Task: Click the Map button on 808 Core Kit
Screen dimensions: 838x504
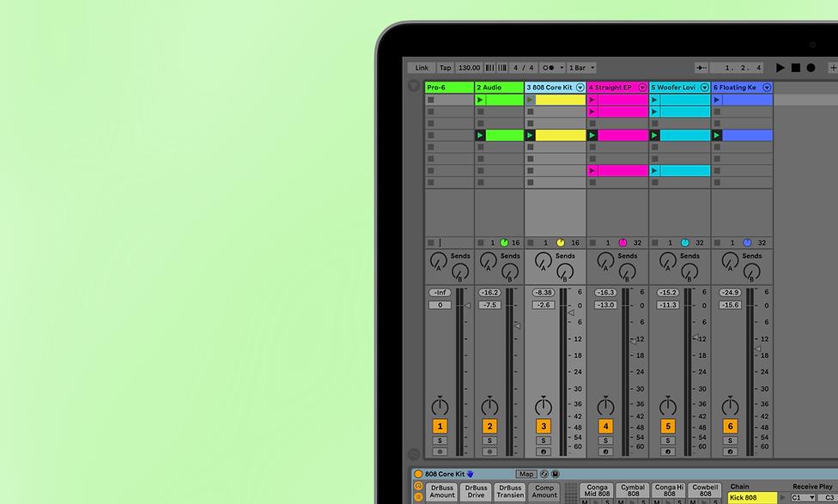Action: click(x=525, y=474)
